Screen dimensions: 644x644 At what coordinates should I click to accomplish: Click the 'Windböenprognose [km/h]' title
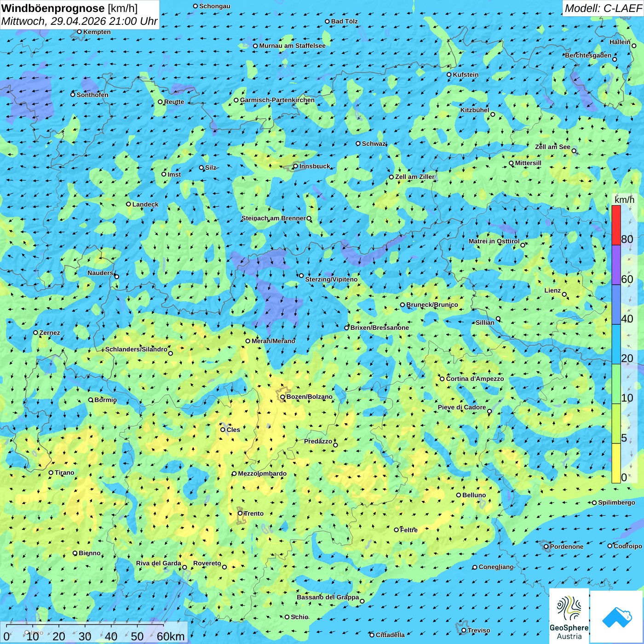69,8
